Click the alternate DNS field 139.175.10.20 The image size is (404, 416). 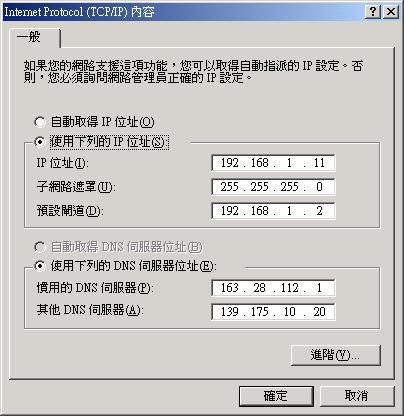tap(273, 312)
